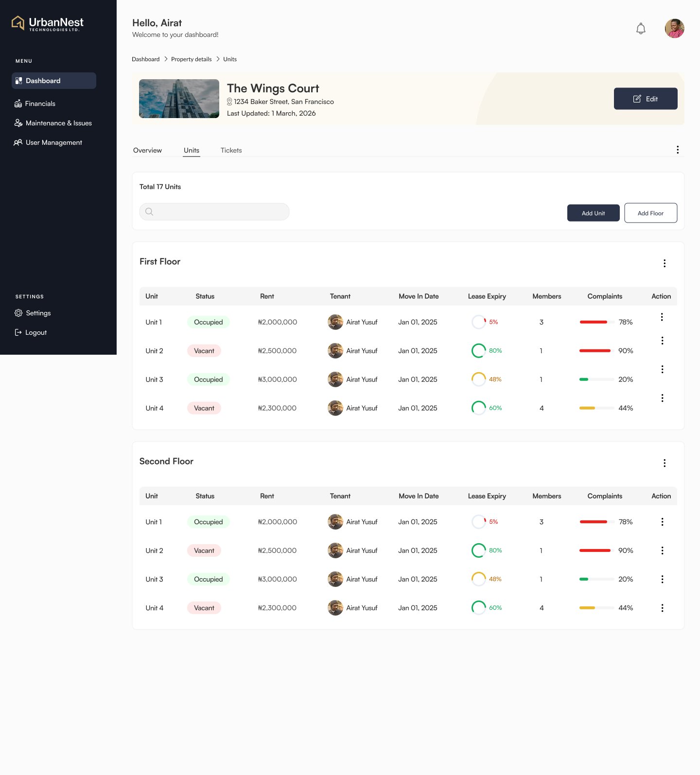
Task: Open Maintenance & Issues section
Action: (53, 123)
